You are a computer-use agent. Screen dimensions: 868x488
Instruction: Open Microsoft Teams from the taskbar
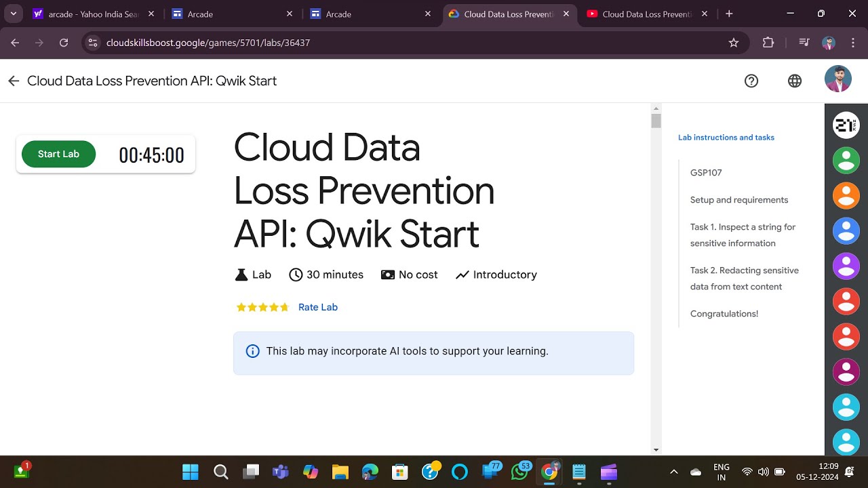coord(280,472)
